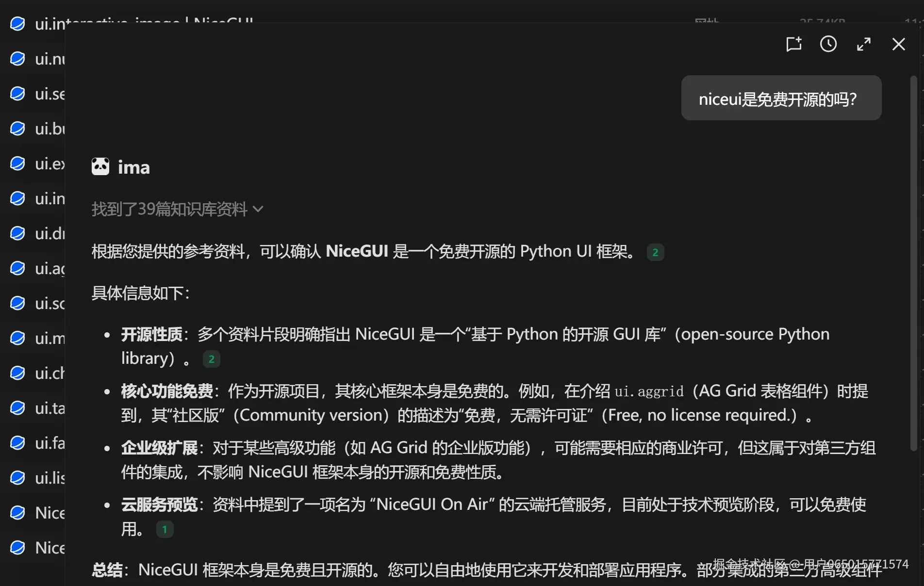Click the ima panda avatar icon
The height and width of the screenshot is (586, 924).
click(100, 167)
